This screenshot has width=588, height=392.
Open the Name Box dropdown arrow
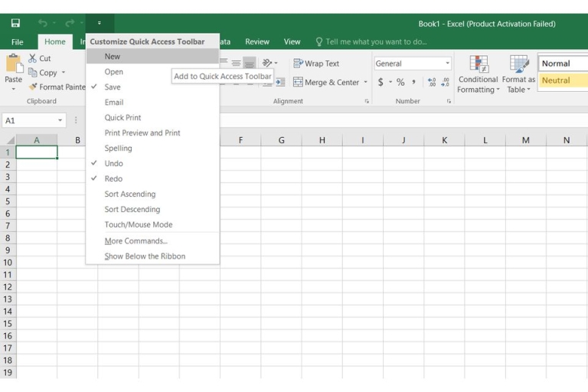60,120
